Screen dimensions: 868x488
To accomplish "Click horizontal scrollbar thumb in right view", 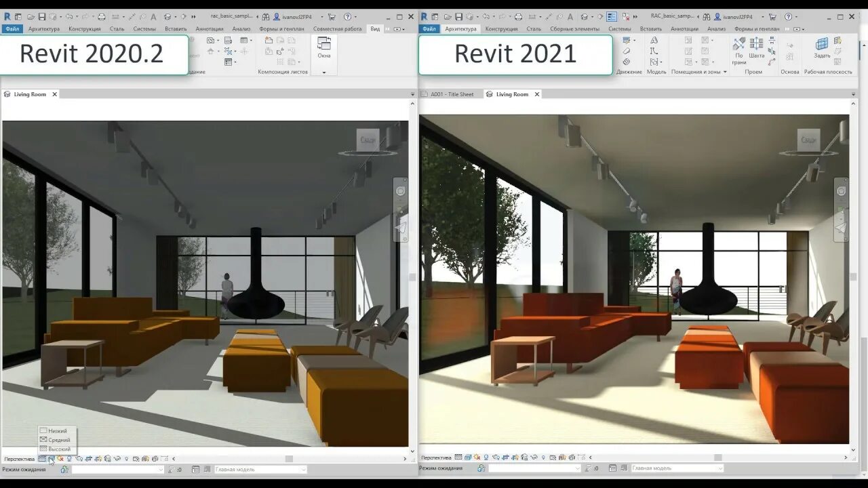I will (x=717, y=457).
